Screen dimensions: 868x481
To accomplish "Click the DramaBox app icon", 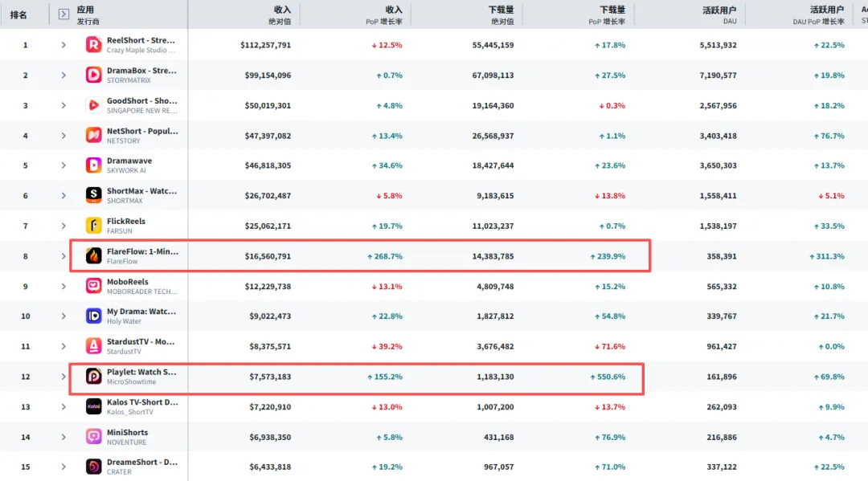I will 93,75.
